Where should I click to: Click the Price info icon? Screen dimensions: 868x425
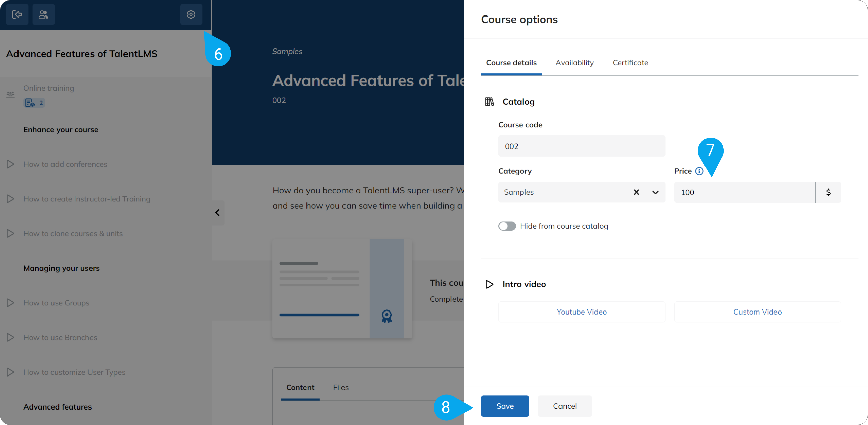click(x=699, y=171)
